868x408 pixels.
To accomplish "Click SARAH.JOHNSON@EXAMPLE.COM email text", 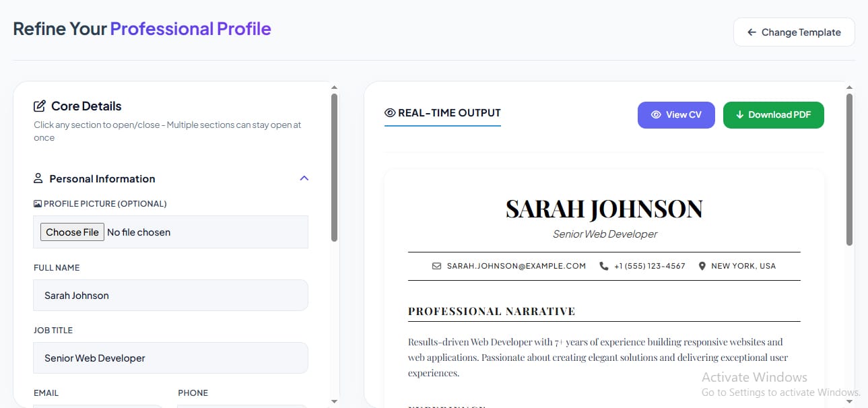I will (x=516, y=266).
